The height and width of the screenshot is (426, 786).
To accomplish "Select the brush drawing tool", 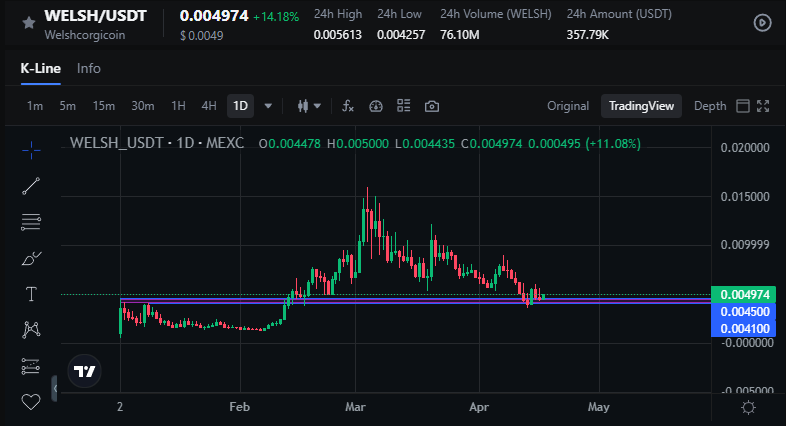I will [31, 258].
